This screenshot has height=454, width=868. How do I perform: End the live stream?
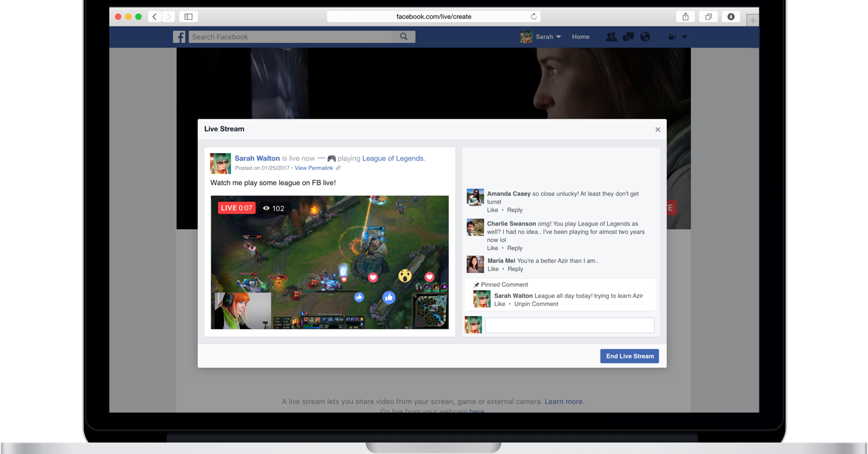pyautogui.click(x=629, y=356)
